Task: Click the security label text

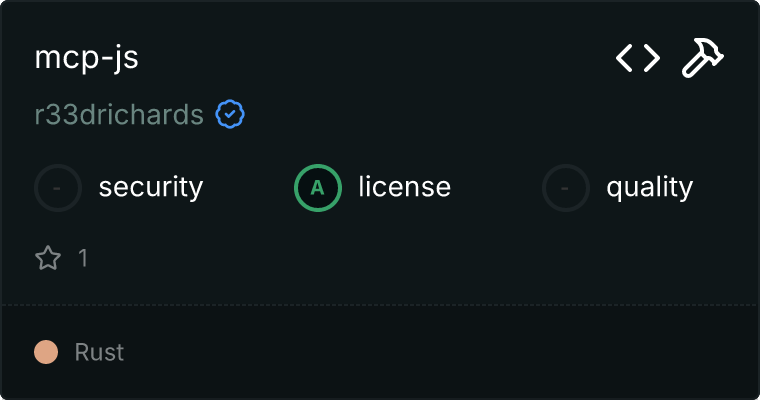Action: (150, 187)
